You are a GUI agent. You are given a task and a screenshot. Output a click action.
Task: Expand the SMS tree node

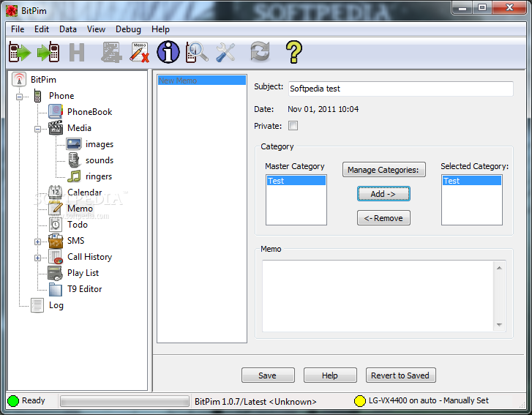click(x=37, y=242)
